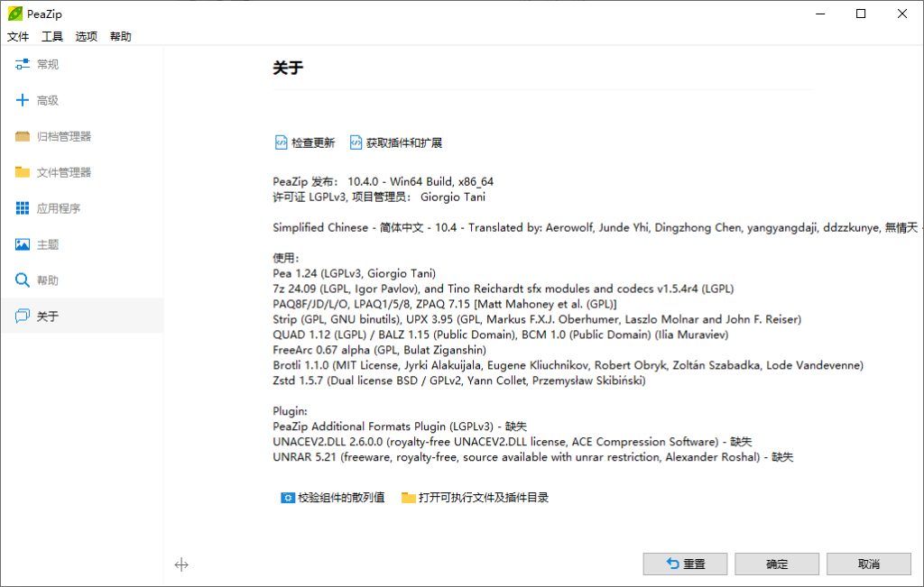
Task: Click the 使用: label
Action: [x=286, y=258]
